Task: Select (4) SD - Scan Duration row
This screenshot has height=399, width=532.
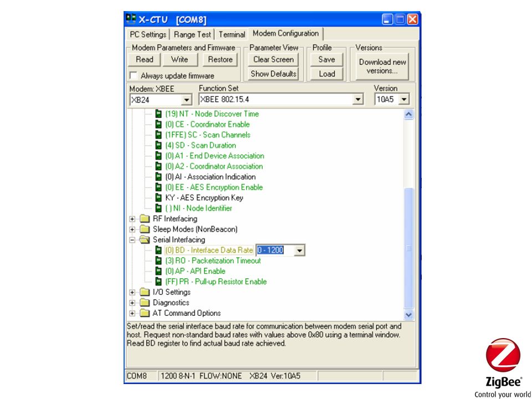Action: pos(201,146)
